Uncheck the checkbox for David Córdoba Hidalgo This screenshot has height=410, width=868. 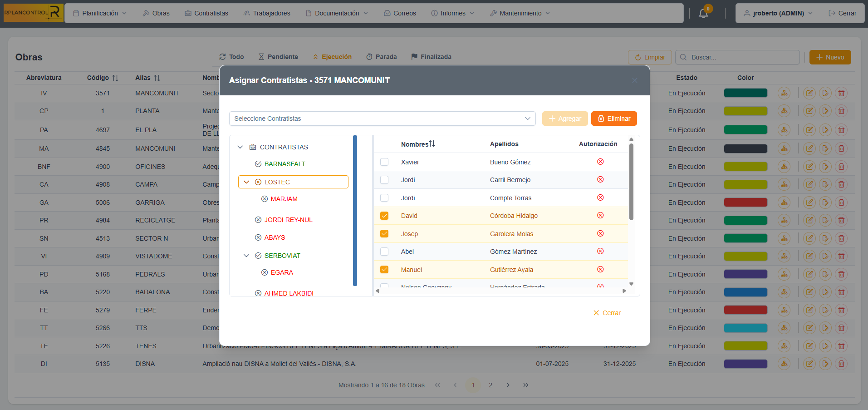coord(384,216)
